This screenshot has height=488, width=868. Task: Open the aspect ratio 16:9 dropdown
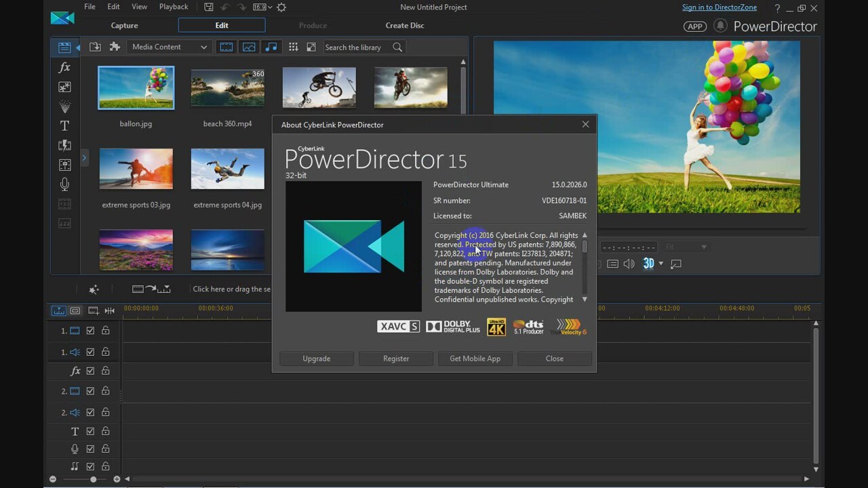262,7
